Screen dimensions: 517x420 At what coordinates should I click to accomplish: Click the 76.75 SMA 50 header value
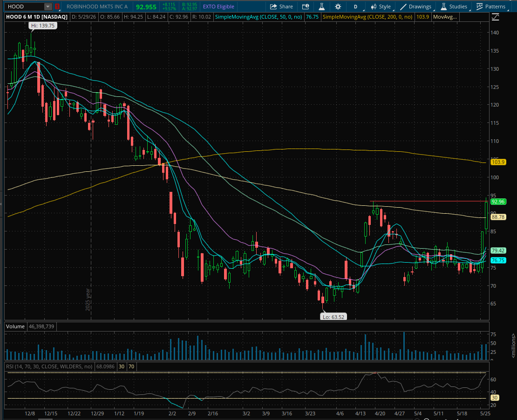coord(312,16)
